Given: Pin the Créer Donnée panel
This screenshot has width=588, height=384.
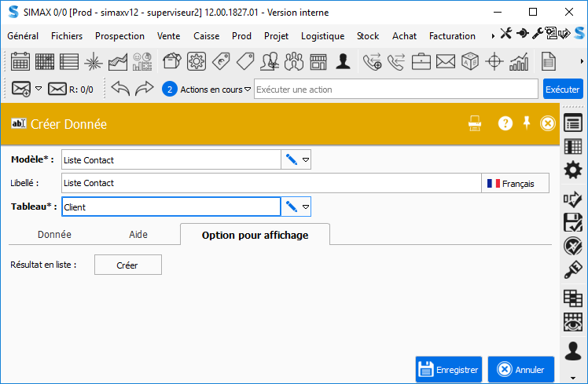Looking at the screenshot, I should tap(527, 123).
